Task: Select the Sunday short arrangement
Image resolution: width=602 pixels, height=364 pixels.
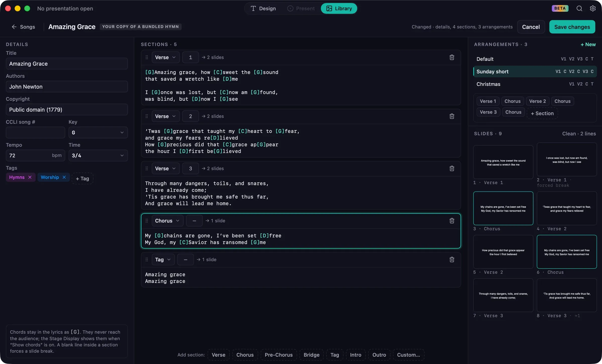Action: 535,71
